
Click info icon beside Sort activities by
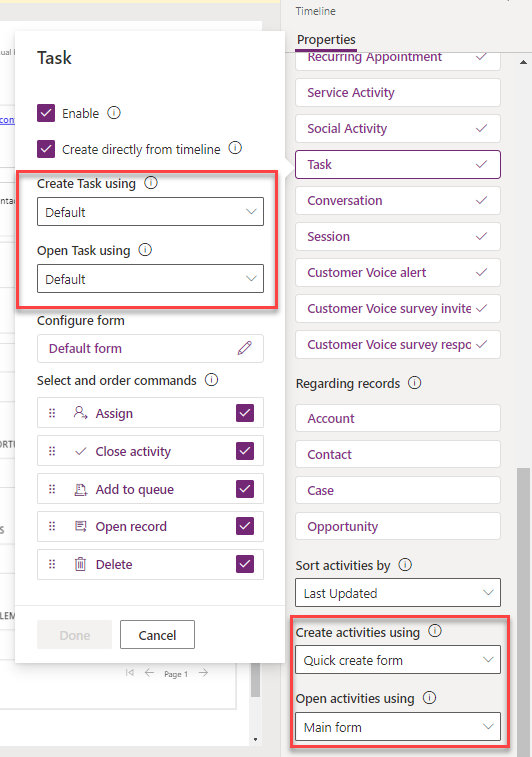click(x=405, y=564)
